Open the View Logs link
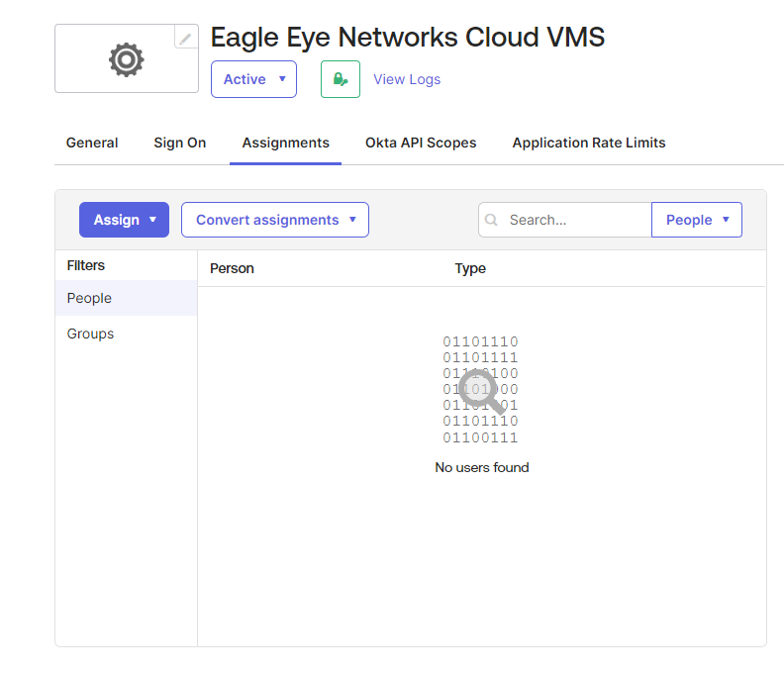Image resolution: width=784 pixels, height=675 pixels. click(x=407, y=79)
